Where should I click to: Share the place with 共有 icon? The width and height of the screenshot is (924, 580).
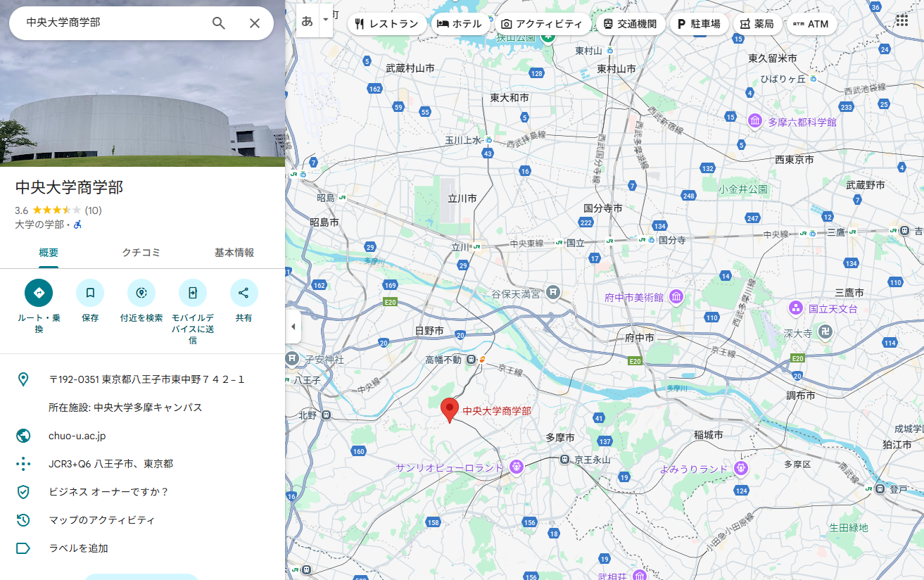click(x=243, y=293)
